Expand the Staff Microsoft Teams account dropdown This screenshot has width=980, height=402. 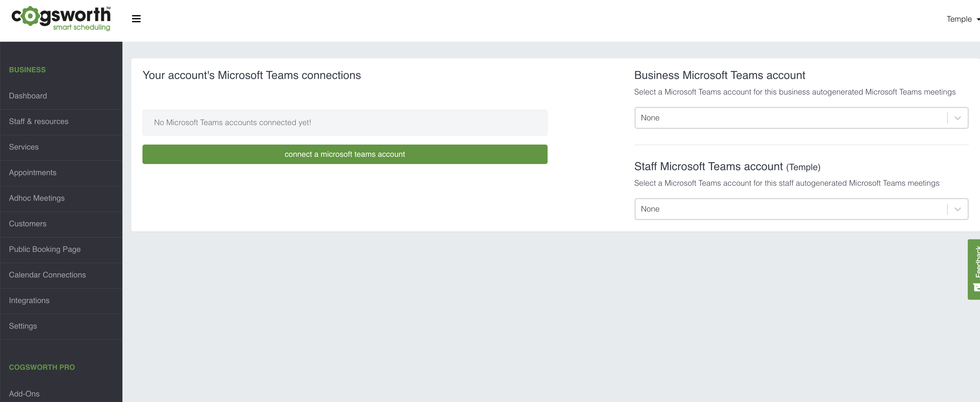[801, 209]
